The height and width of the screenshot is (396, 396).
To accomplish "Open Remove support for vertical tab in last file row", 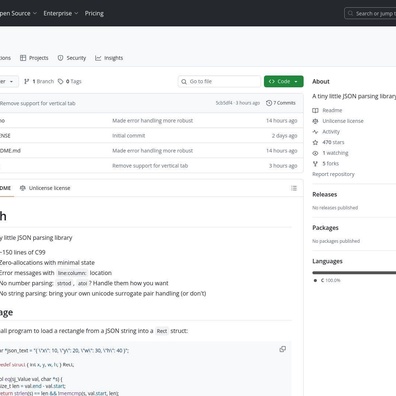I will tap(150, 166).
